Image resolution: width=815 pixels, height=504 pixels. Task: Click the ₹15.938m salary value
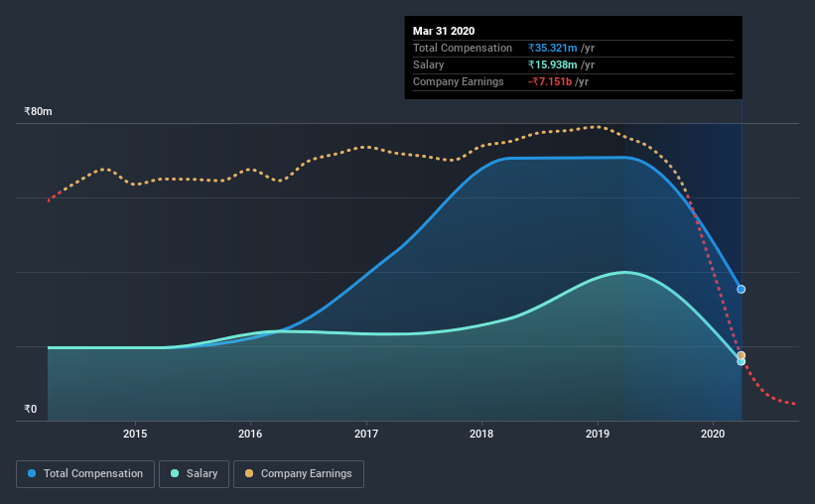point(553,64)
